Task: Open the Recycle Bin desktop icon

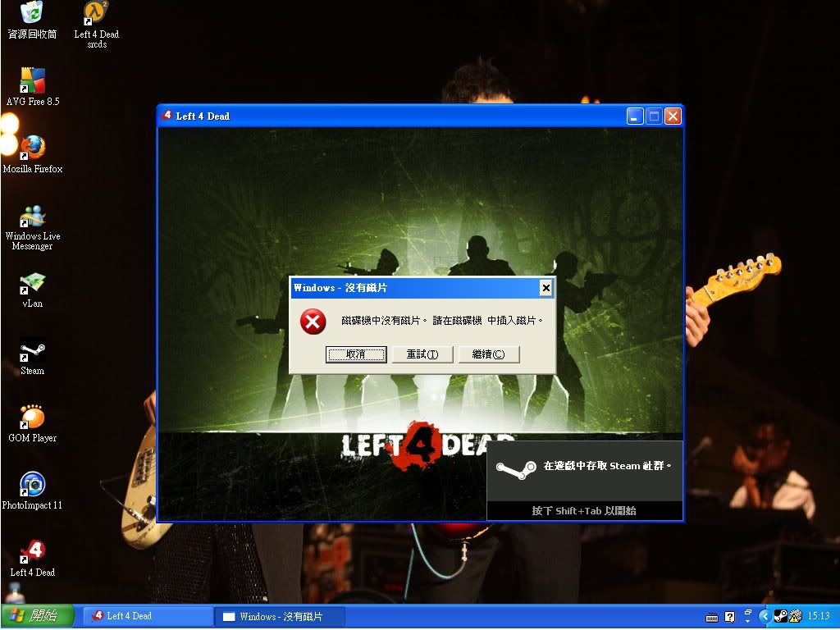Action: coord(32,14)
